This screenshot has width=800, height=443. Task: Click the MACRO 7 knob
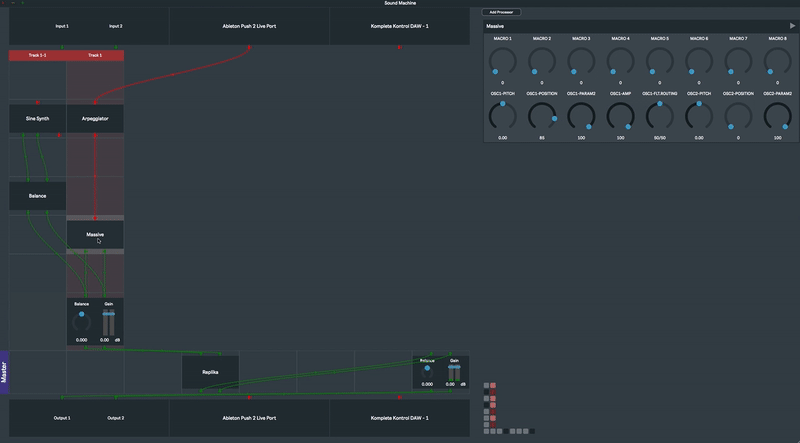(738, 61)
